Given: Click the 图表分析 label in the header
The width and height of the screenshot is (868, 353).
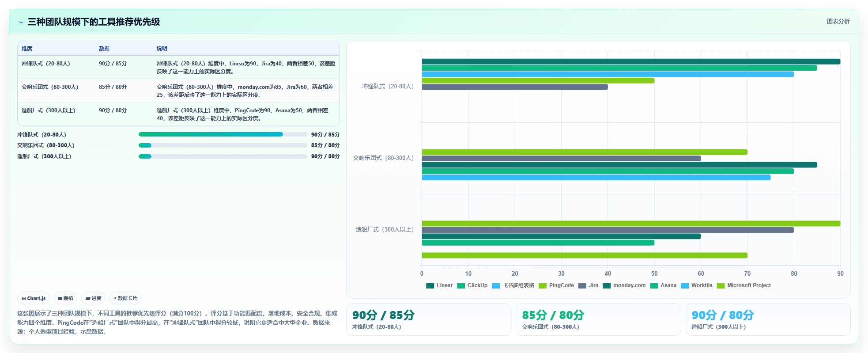Looking at the screenshot, I should [838, 21].
